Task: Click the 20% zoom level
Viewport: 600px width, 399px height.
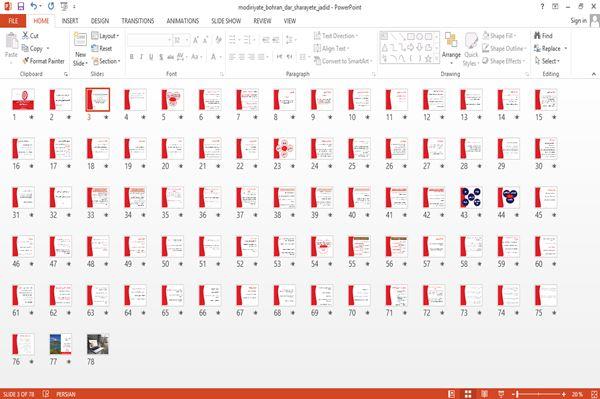Action: [577, 394]
